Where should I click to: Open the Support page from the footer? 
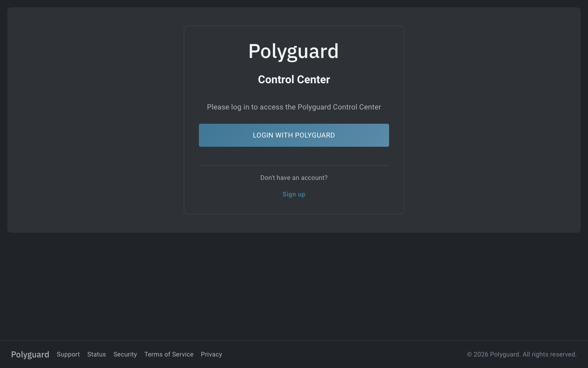click(x=68, y=354)
